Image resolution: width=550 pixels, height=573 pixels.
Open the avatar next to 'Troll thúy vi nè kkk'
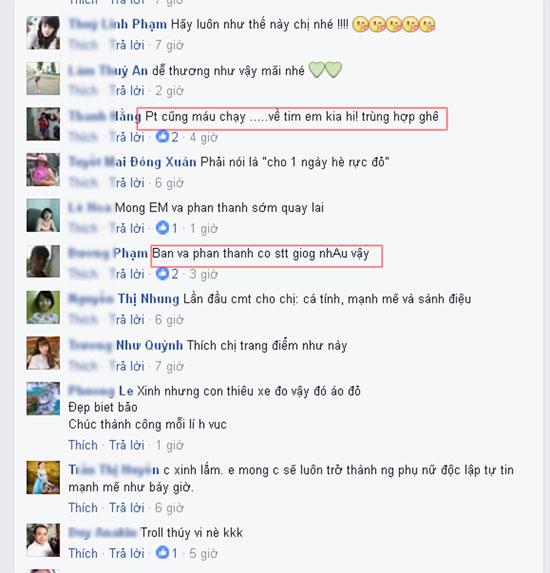(43, 540)
